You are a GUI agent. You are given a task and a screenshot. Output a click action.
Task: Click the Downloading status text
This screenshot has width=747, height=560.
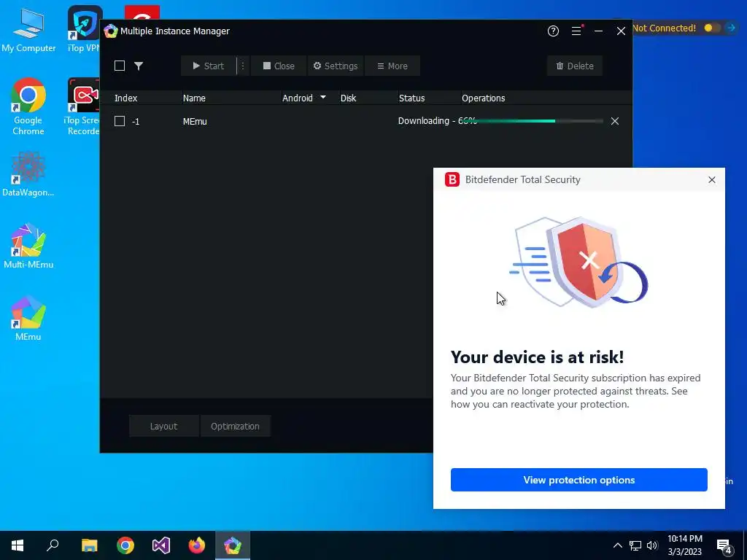point(438,121)
